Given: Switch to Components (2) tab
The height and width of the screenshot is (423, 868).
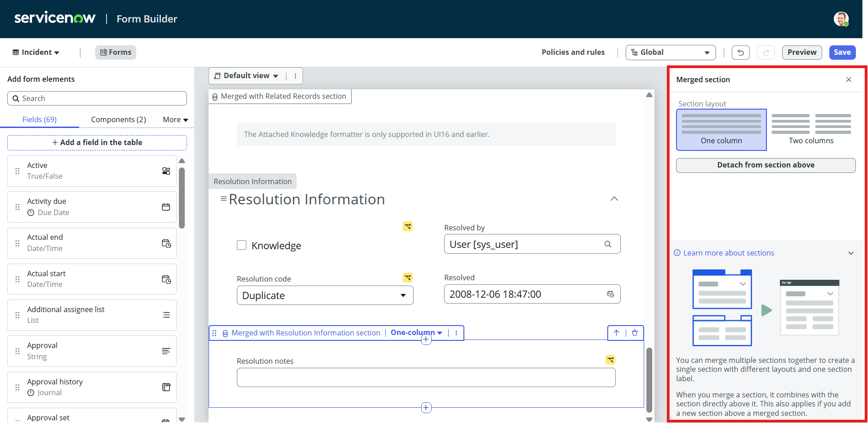Looking at the screenshot, I should pyautogui.click(x=118, y=119).
